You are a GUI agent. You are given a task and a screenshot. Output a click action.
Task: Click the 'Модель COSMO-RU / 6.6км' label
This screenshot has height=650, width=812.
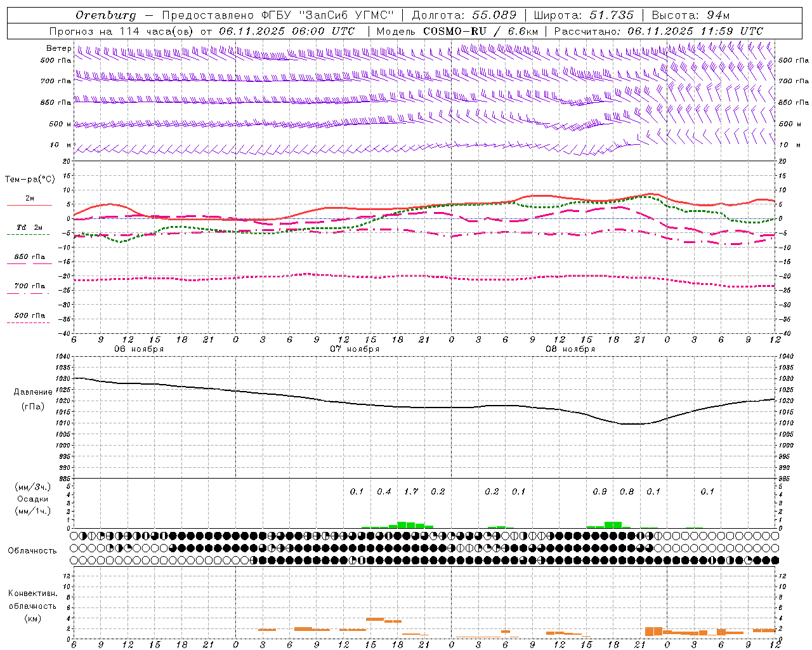457,31
